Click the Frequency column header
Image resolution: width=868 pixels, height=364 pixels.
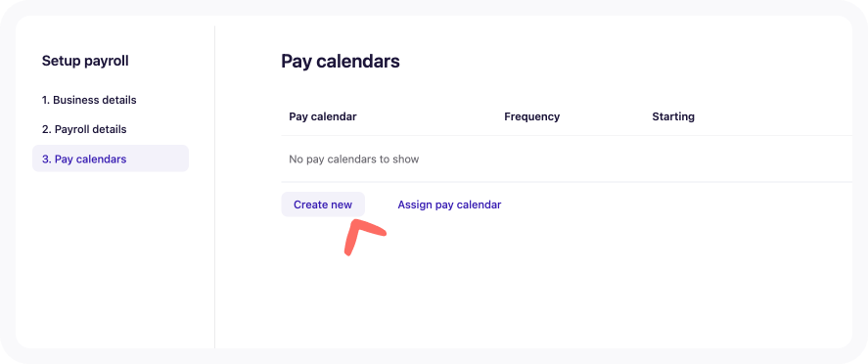point(532,116)
